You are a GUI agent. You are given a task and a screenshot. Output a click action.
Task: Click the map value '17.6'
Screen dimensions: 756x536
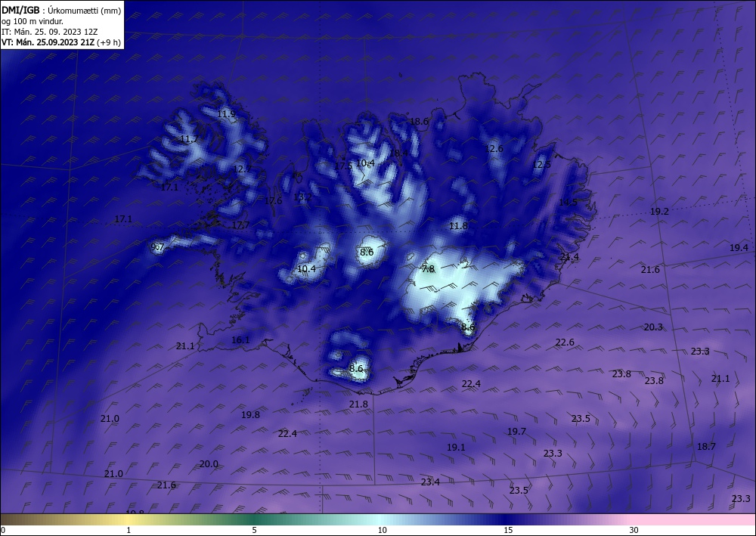273,200
